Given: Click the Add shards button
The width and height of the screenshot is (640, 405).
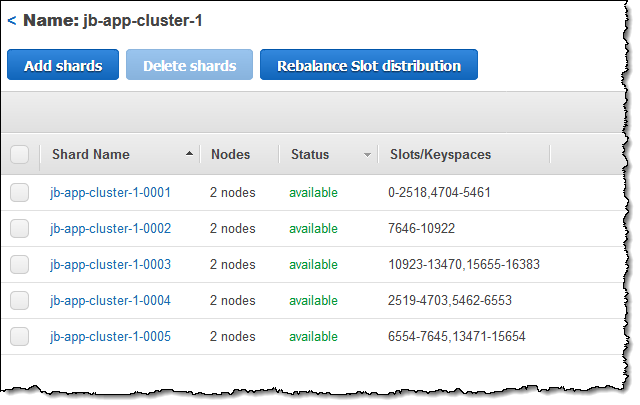Looking at the screenshot, I should click(x=63, y=65).
